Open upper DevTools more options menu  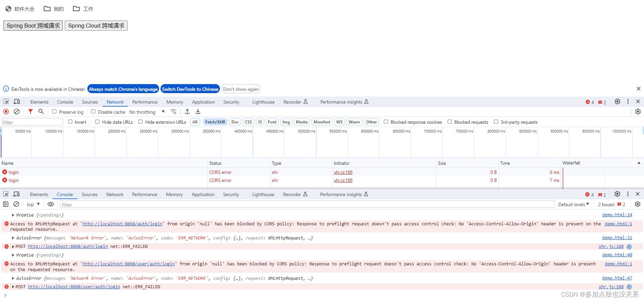[x=628, y=102]
